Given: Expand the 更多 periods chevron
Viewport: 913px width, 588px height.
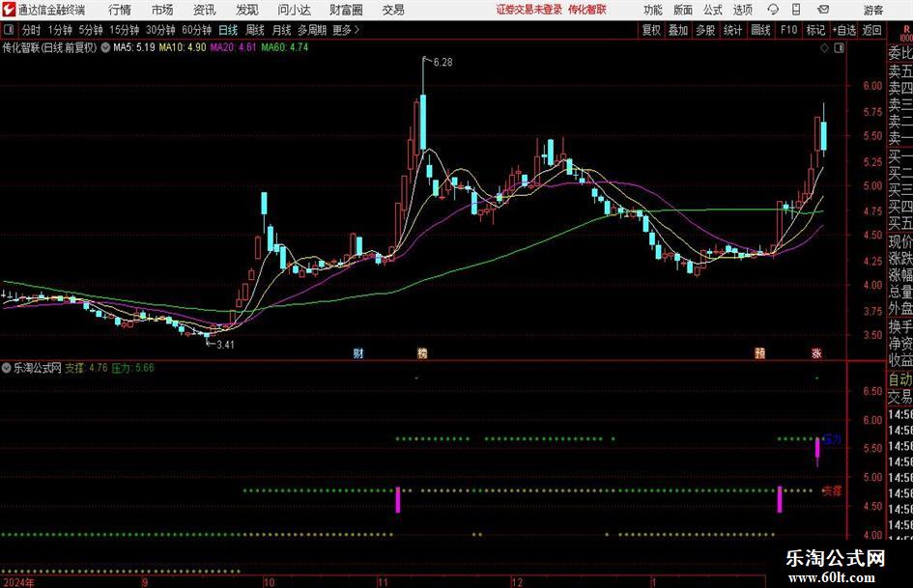Looking at the screenshot, I should point(347,30).
